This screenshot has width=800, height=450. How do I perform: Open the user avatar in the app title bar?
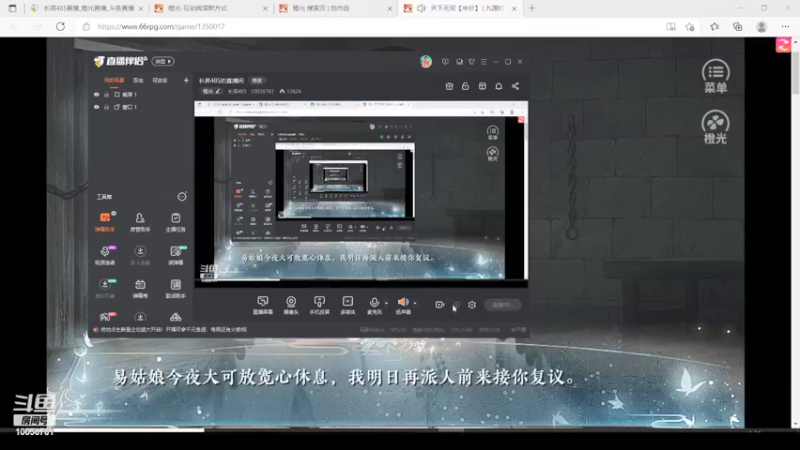click(x=426, y=62)
